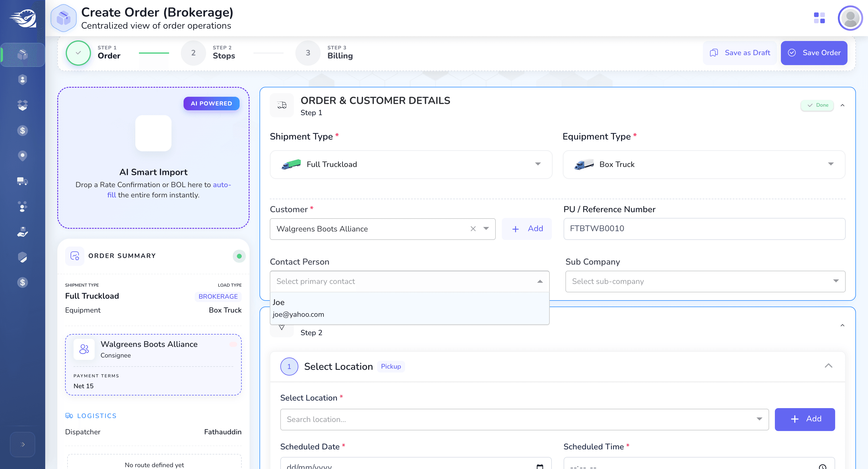Collapse the Order & Customer Details section
868x469 pixels.
coord(842,105)
